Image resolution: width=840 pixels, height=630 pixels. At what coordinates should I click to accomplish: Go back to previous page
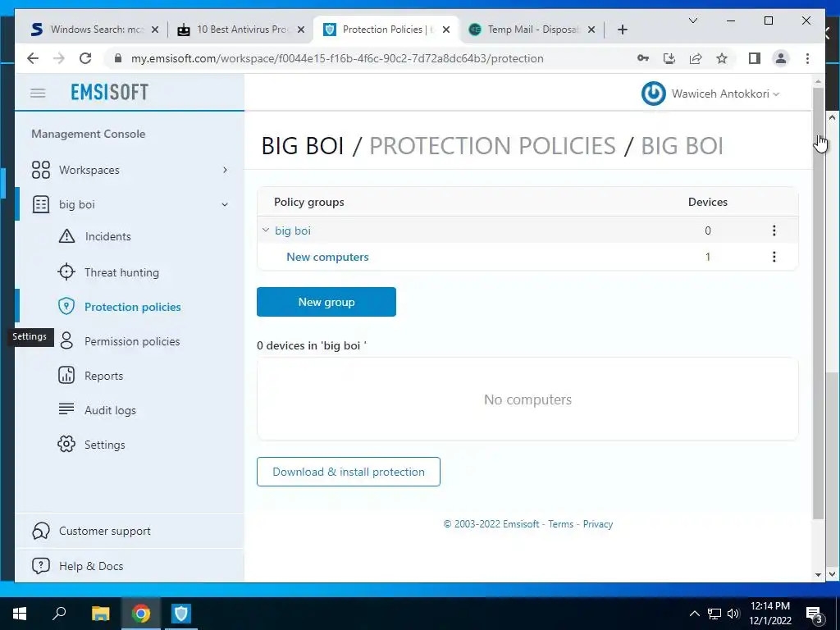33,58
